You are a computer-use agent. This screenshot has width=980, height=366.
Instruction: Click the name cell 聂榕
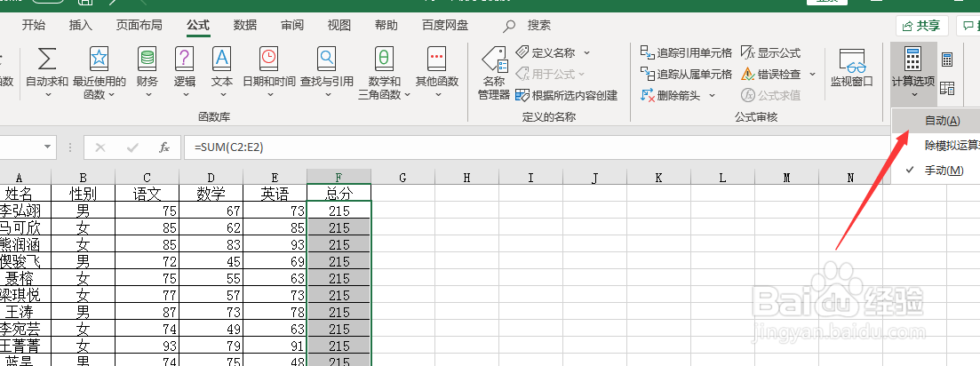25,278
